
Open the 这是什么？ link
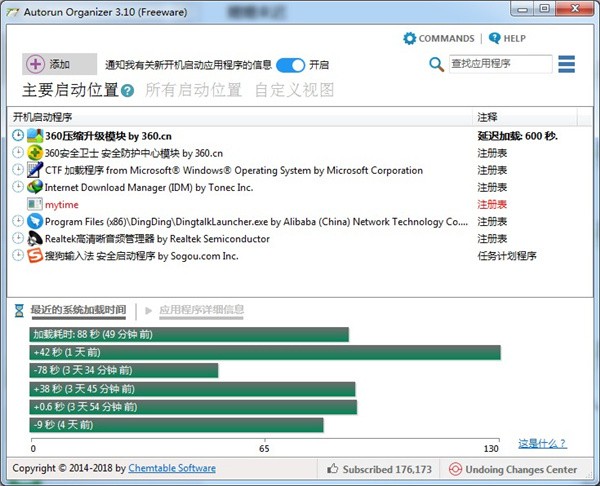pos(542,444)
